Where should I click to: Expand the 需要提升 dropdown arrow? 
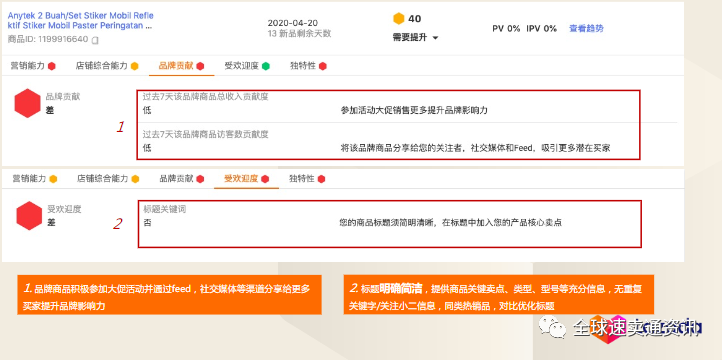[x=435, y=38]
